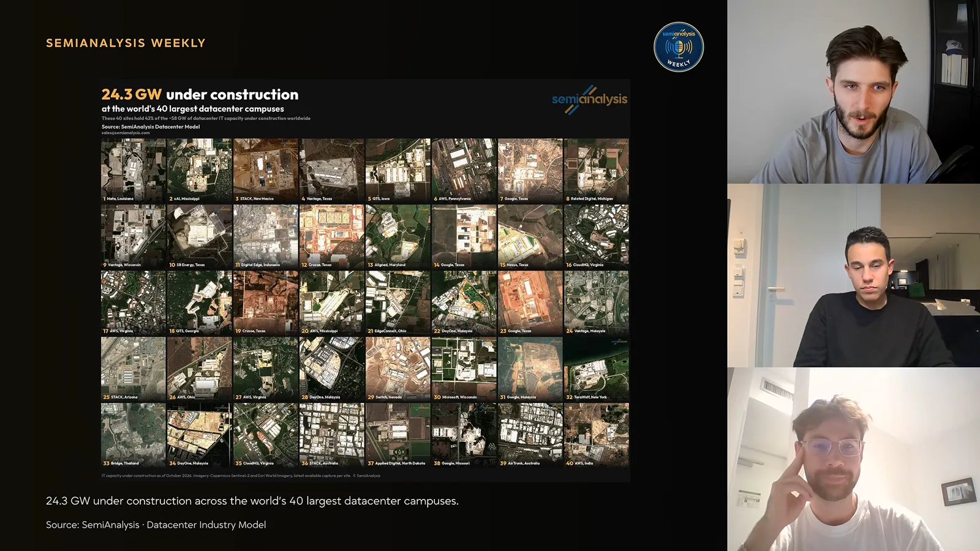Image resolution: width=980 pixels, height=551 pixels.
Task: Click the AWS, Mississippi campus image
Action: coord(332,302)
